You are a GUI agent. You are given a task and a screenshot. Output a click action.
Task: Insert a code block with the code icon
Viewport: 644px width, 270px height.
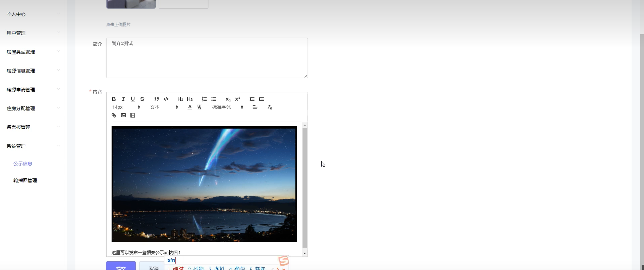coord(166,99)
